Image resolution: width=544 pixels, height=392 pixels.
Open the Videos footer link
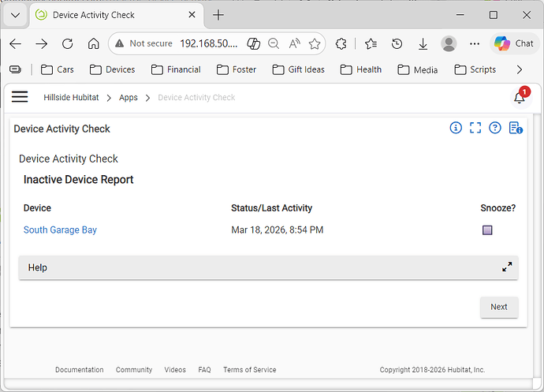[x=175, y=370]
